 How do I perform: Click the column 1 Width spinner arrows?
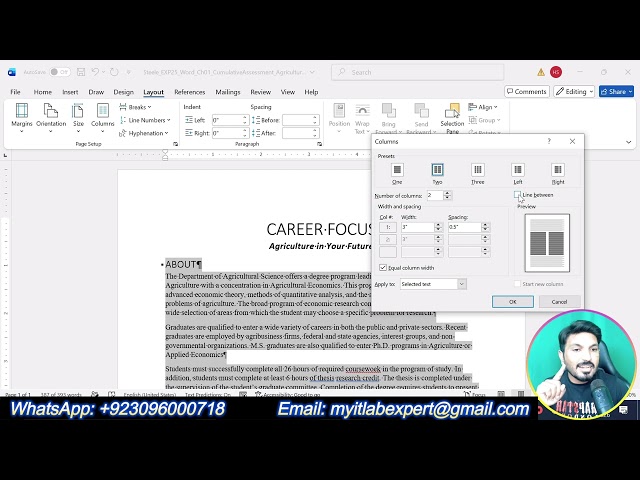pos(438,227)
